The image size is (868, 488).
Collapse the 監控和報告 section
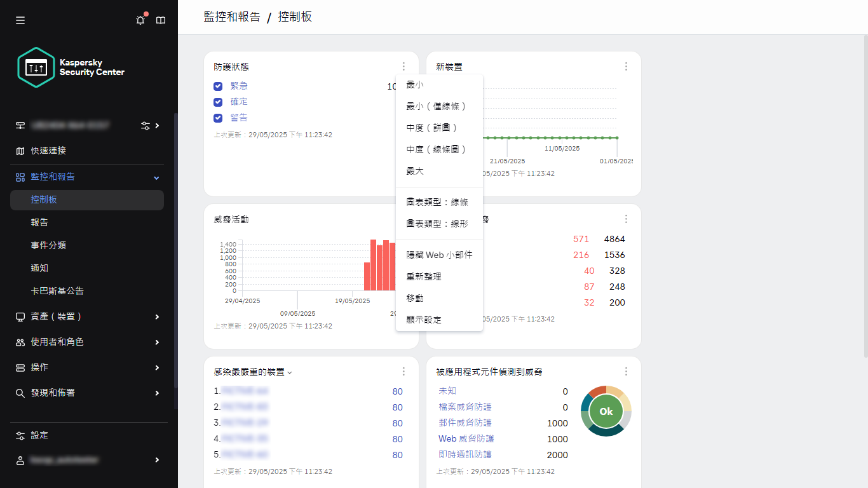(156, 177)
